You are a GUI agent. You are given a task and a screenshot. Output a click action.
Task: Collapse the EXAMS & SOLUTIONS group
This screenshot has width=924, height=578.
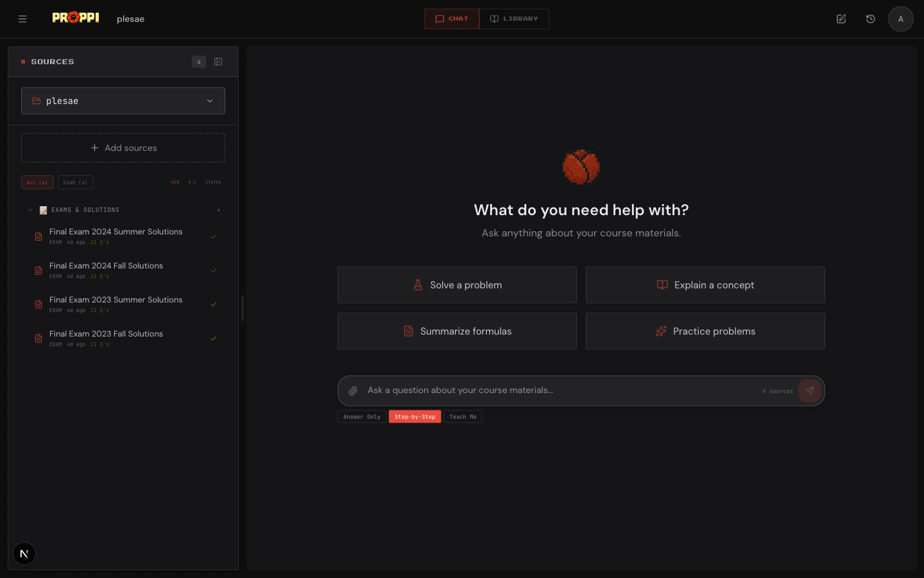[x=30, y=209]
